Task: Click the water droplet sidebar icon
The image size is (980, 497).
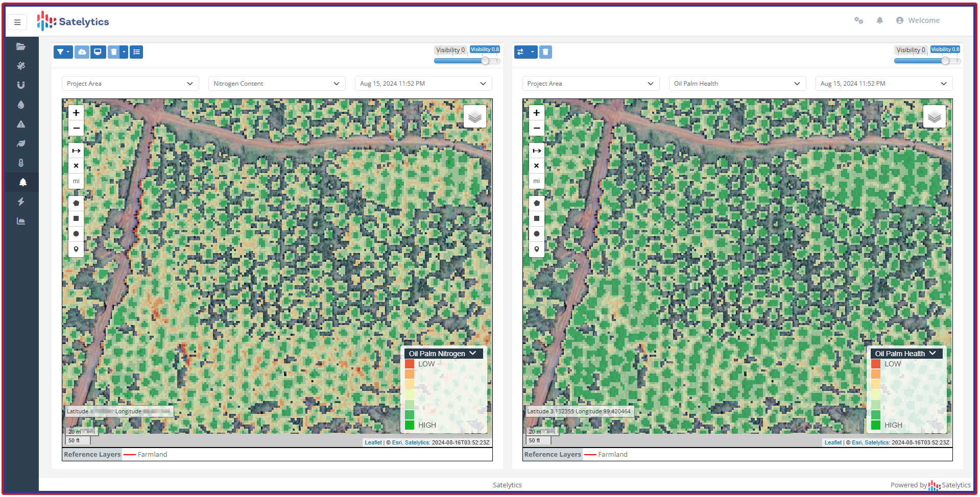Action: click(x=21, y=105)
